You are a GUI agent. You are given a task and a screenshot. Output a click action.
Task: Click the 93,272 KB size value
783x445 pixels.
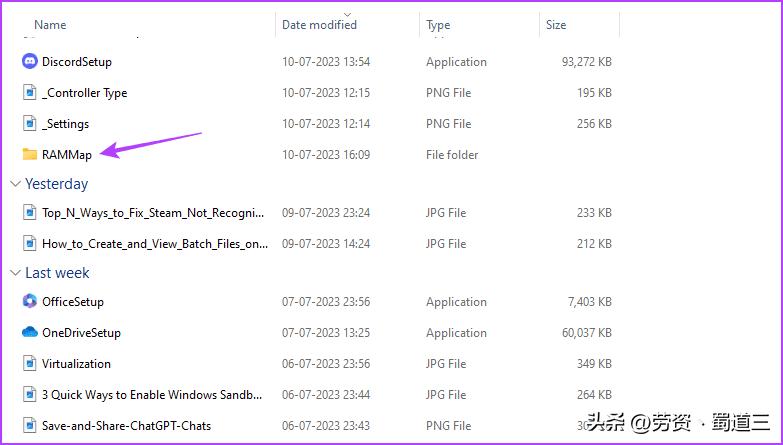587,62
